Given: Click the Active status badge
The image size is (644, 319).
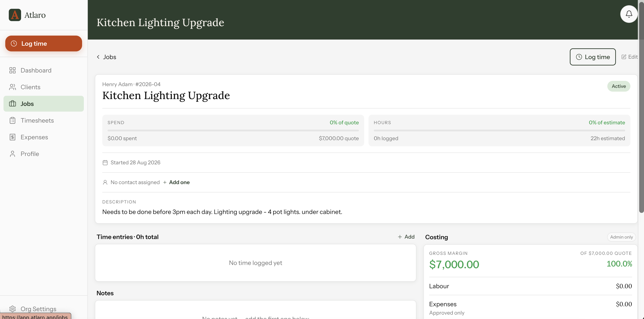Looking at the screenshot, I should [x=619, y=86].
